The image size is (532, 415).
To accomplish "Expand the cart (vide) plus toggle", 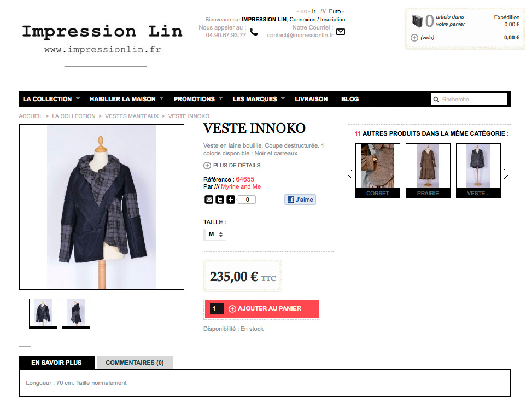I will [x=414, y=38].
